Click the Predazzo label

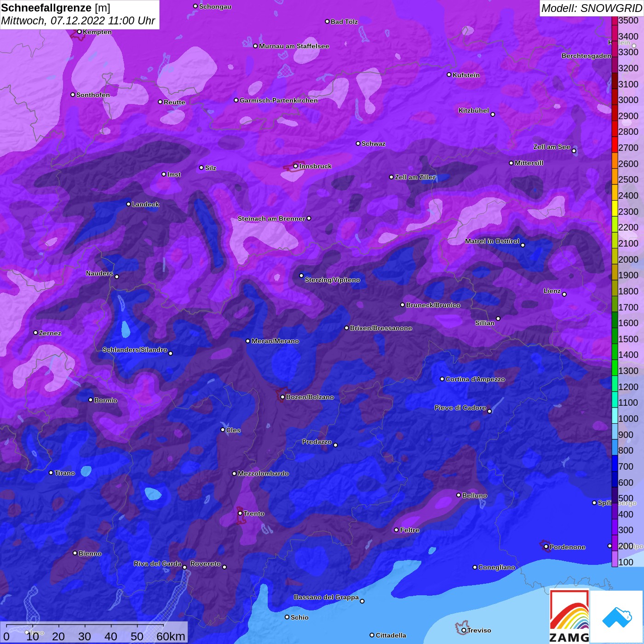(317, 442)
